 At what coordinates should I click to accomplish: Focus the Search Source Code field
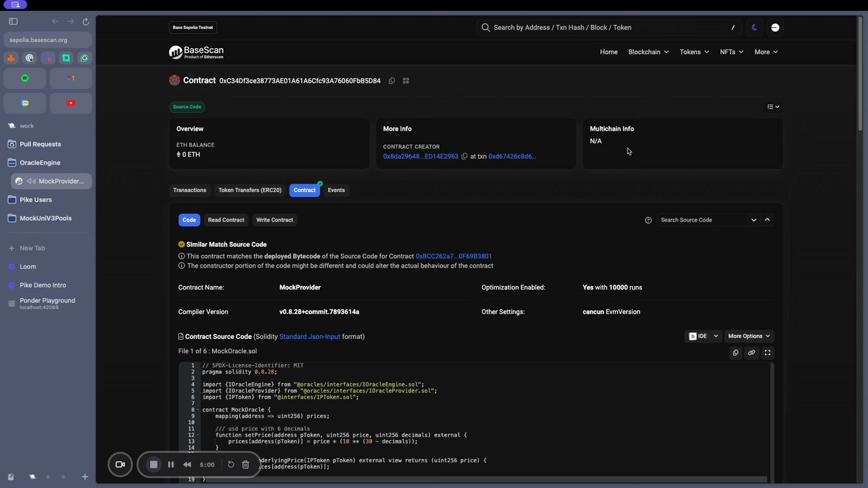(x=702, y=220)
